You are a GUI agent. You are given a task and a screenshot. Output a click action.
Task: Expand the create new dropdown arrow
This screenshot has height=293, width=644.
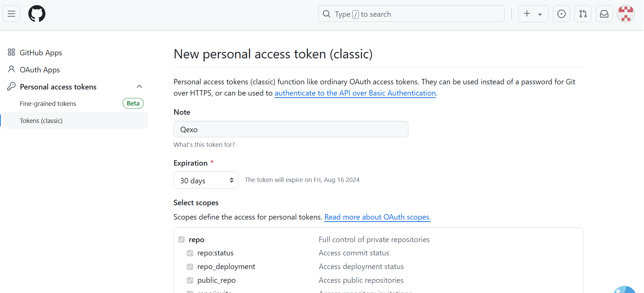pyautogui.click(x=540, y=14)
